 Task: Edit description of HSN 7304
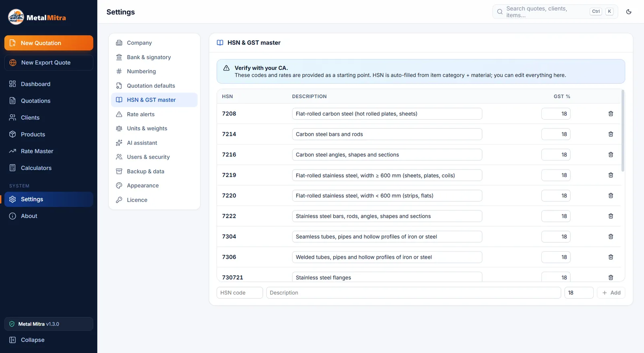click(x=387, y=237)
